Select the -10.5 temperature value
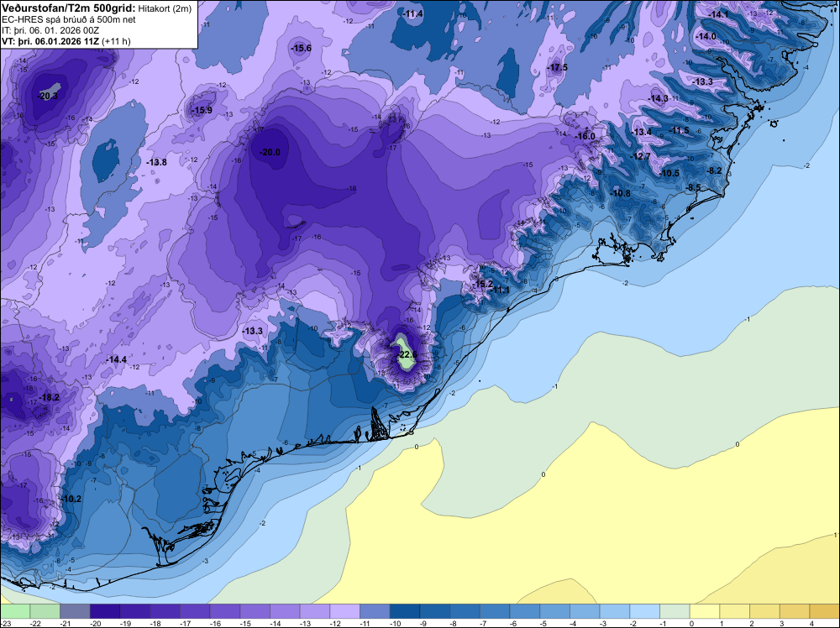The image size is (840, 628). coord(669,173)
